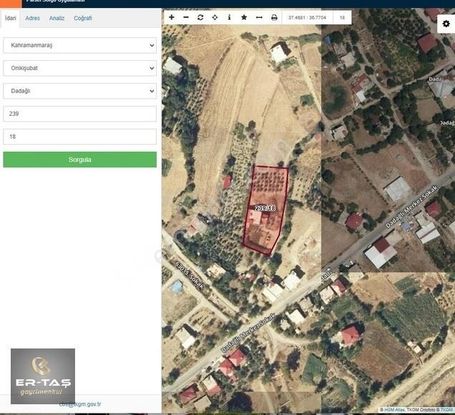
Task: Switch to the Coğrafi tab
Action: point(83,18)
